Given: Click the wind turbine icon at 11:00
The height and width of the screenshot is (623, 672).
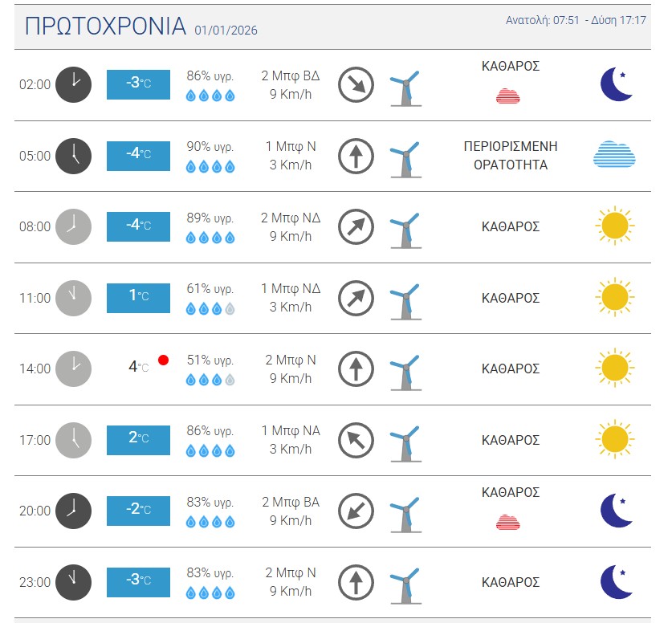Looking at the screenshot, I should click(405, 298).
